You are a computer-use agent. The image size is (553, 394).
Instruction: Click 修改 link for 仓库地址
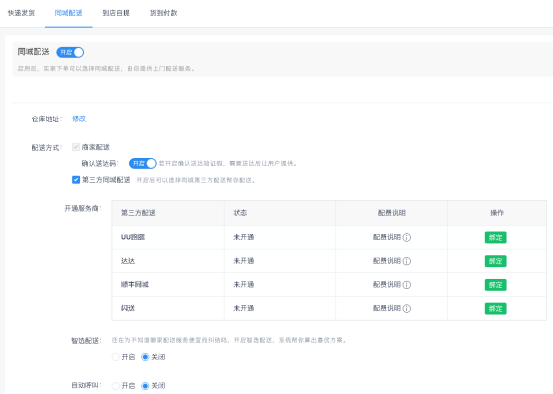tap(79, 119)
